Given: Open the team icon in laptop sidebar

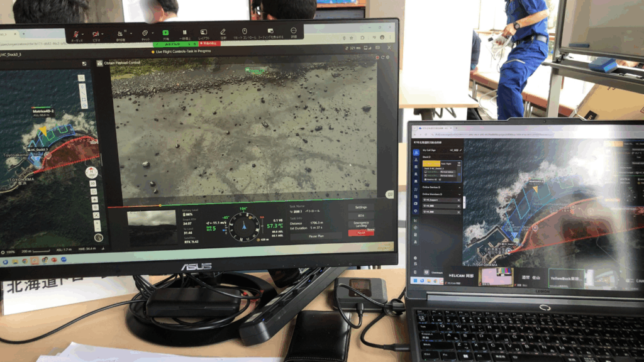Looking at the screenshot, I should tap(416, 153).
